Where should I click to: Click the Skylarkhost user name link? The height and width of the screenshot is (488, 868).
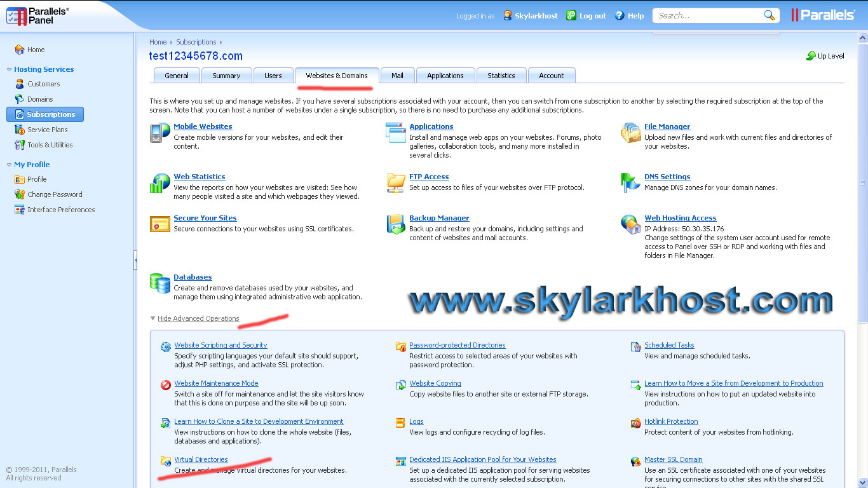tap(537, 16)
